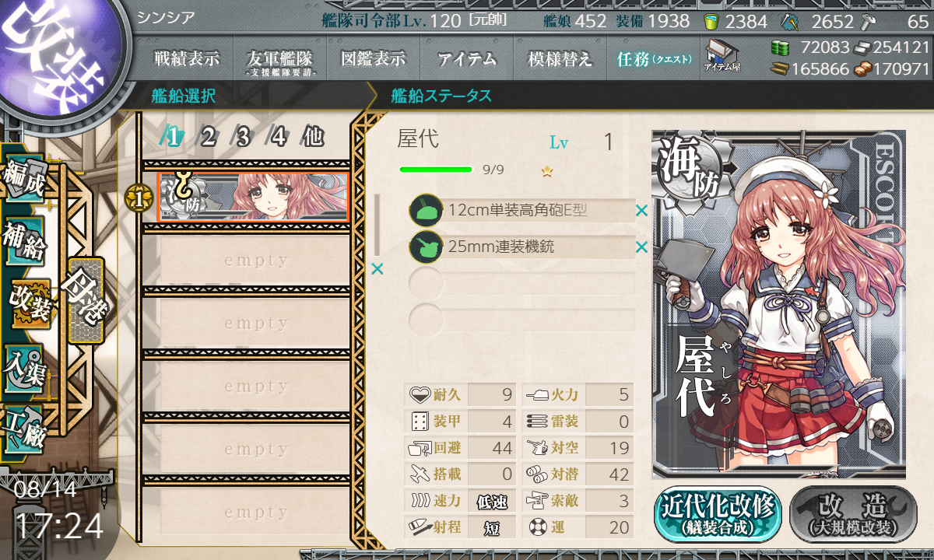Switch to fleet tab 2
This screenshot has width=934, height=560.
[208, 137]
